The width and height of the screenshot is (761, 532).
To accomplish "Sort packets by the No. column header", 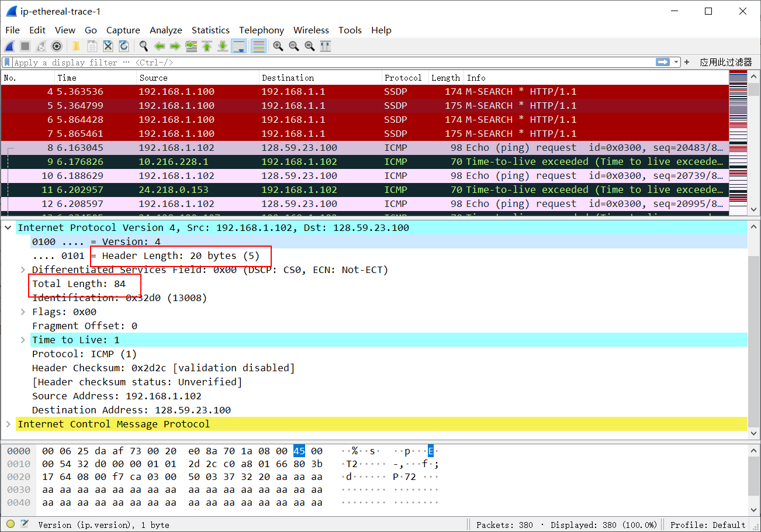I will pyautogui.click(x=28, y=78).
